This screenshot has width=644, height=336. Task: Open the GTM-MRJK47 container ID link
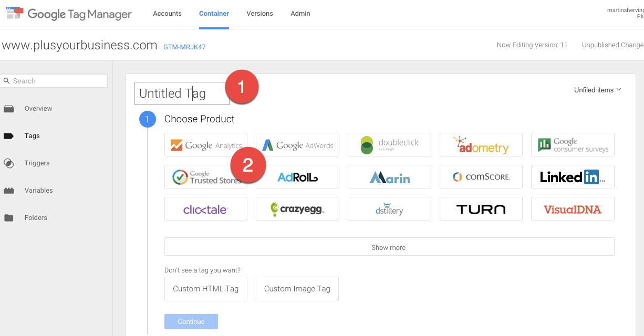coord(184,47)
